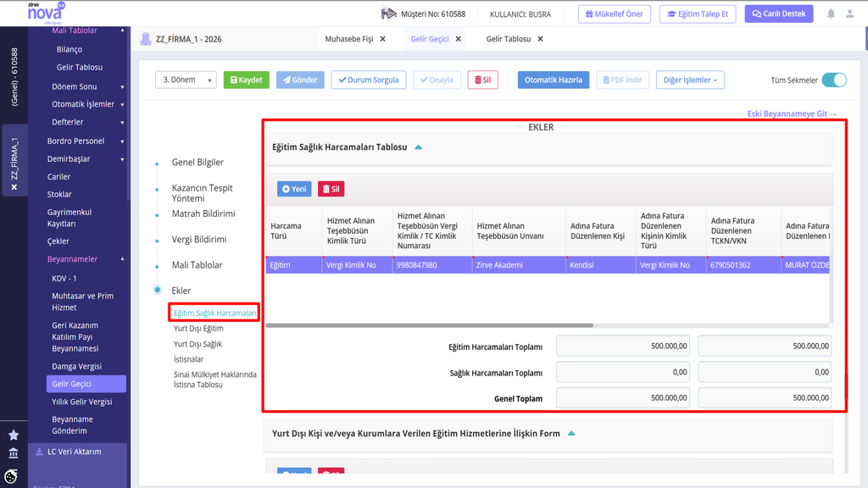Image resolution: width=868 pixels, height=488 pixels.
Task: Click the Mükellef Öner button
Action: tap(614, 14)
